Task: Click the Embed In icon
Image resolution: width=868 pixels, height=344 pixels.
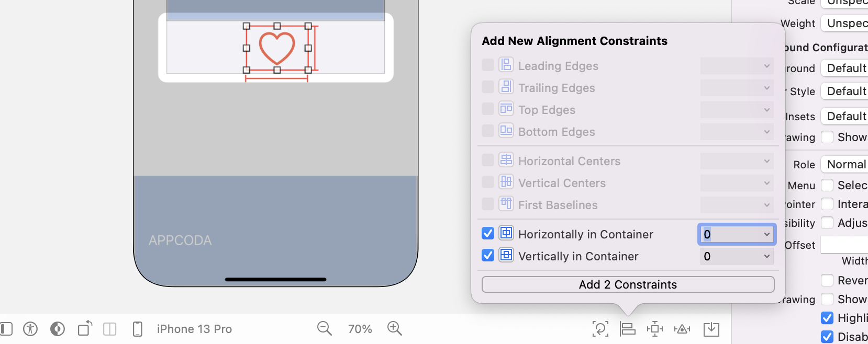Action: (x=711, y=329)
